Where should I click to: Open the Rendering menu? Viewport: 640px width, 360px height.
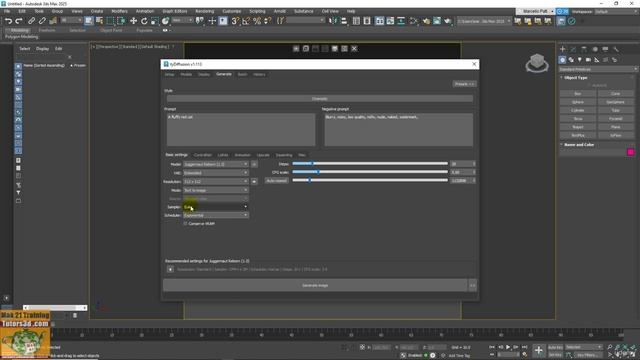204,11
